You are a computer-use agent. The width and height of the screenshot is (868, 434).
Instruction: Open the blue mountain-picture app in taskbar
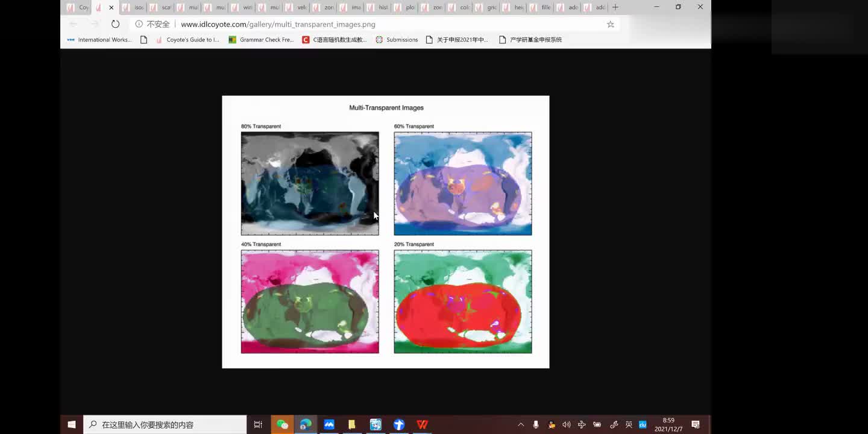[329, 424]
